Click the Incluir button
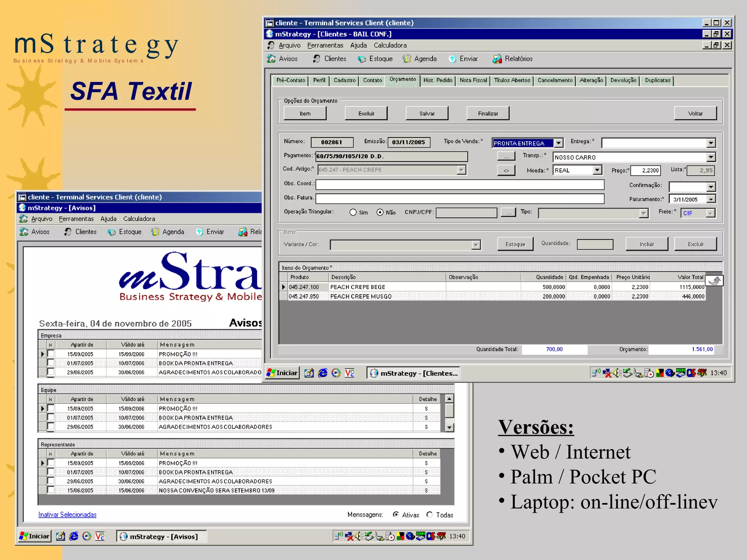747x560 pixels. tap(647, 244)
